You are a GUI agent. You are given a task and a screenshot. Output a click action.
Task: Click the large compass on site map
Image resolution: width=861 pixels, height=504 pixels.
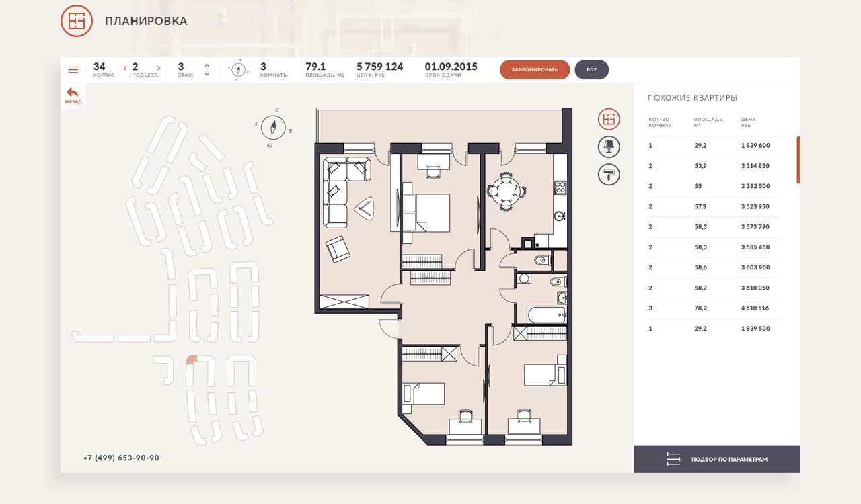[x=273, y=127]
